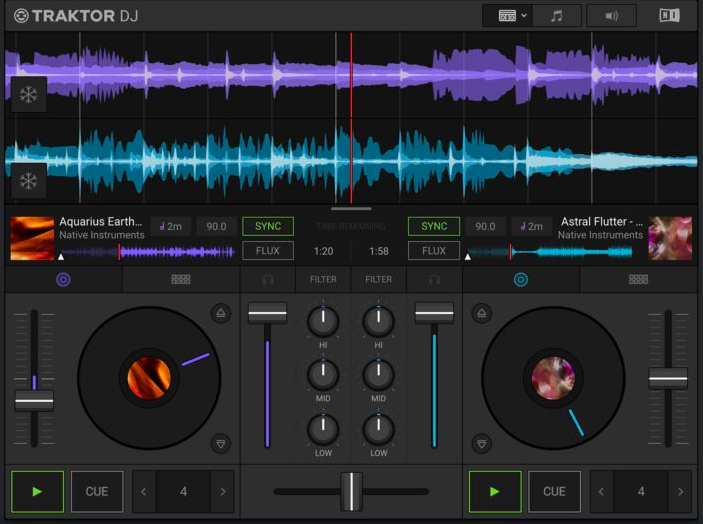Image resolution: width=703 pixels, height=524 pixels.
Task: Toggle SYNC on left deck
Action: pos(268,226)
